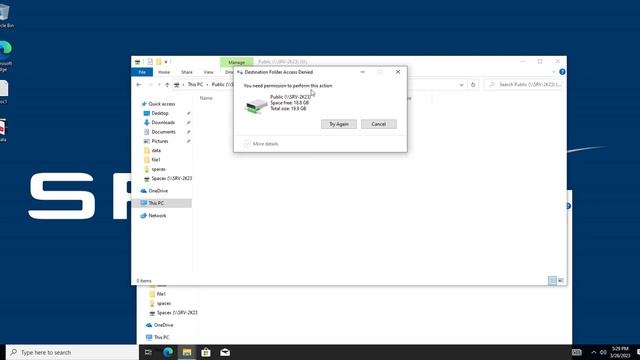
Task: Go up one folder level arrow
Action: click(x=167, y=84)
